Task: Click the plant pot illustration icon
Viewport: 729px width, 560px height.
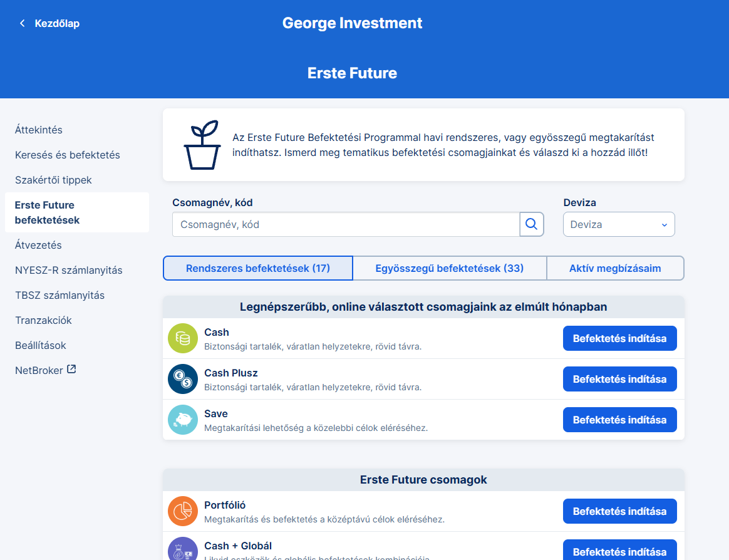Action: [202, 145]
